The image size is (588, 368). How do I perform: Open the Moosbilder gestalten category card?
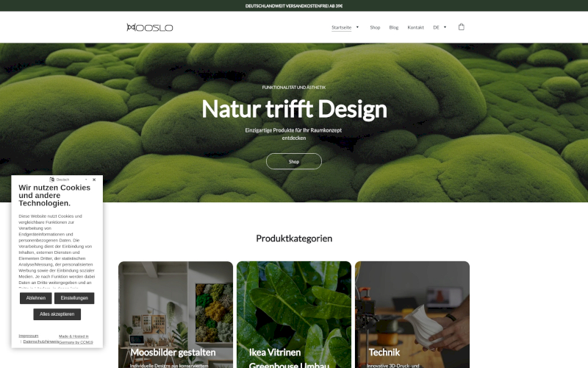176,315
